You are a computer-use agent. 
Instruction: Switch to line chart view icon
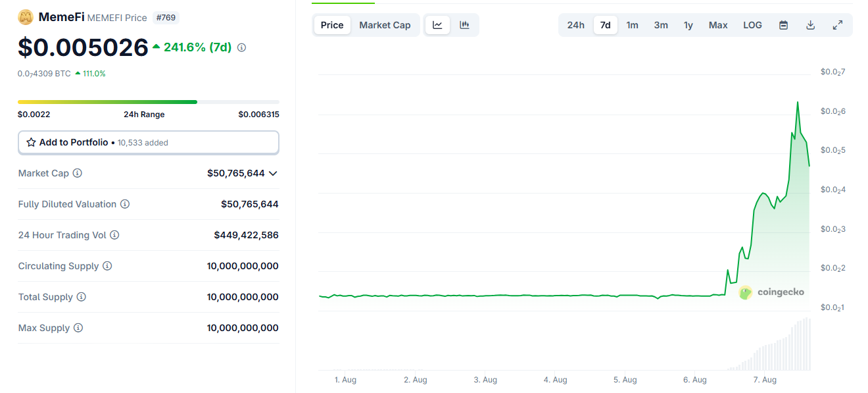pyautogui.click(x=437, y=25)
